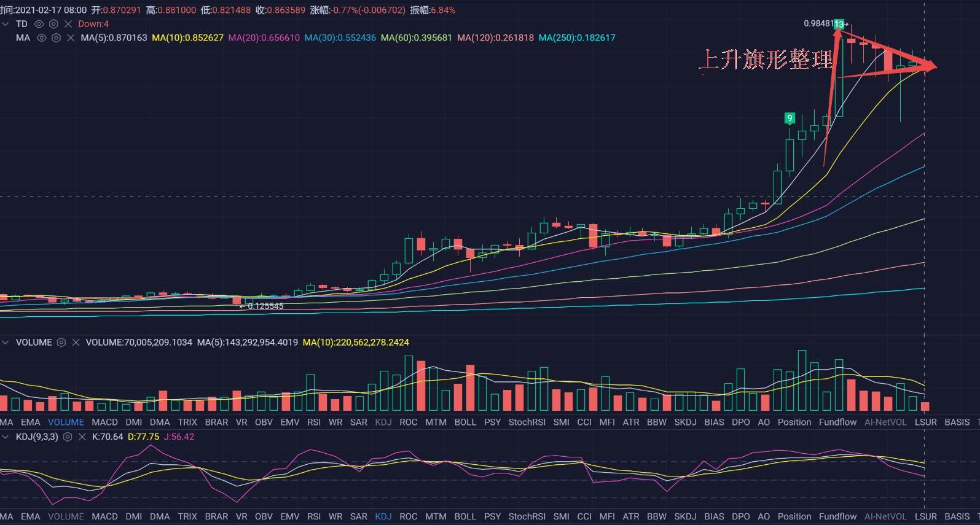The width and height of the screenshot is (980, 525).
Task: Open the TD indicator settings hexagon
Action: click(53, 24)
